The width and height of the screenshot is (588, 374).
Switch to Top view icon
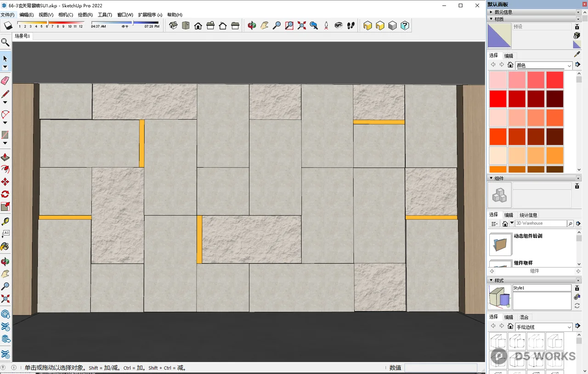pos(186,26)
